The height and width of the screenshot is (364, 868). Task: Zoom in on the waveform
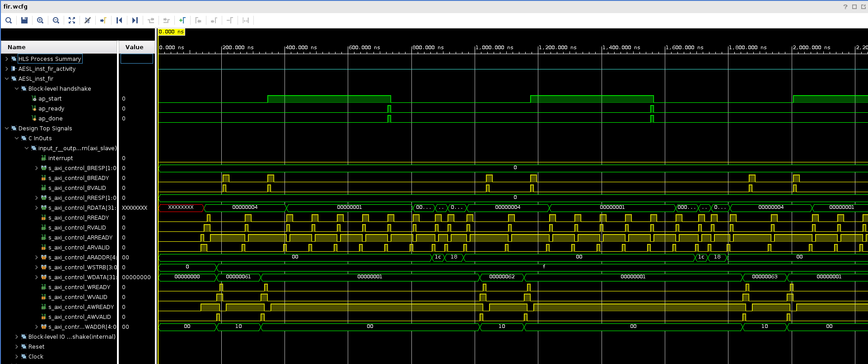[x=40, y=20]
